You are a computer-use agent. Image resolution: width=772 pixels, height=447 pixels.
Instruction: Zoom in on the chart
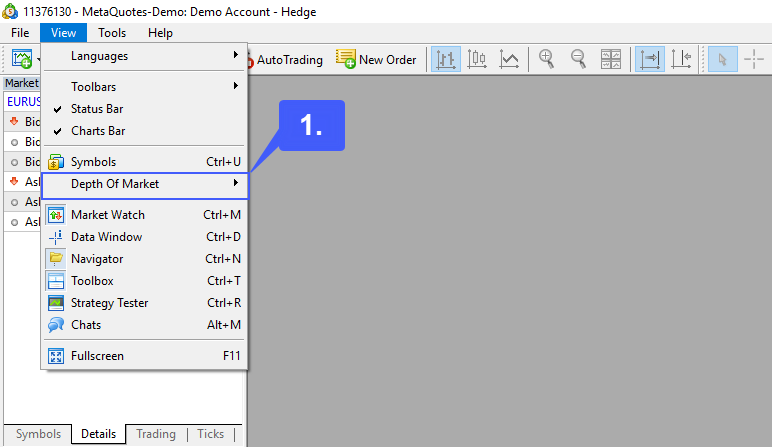[547, 59]
